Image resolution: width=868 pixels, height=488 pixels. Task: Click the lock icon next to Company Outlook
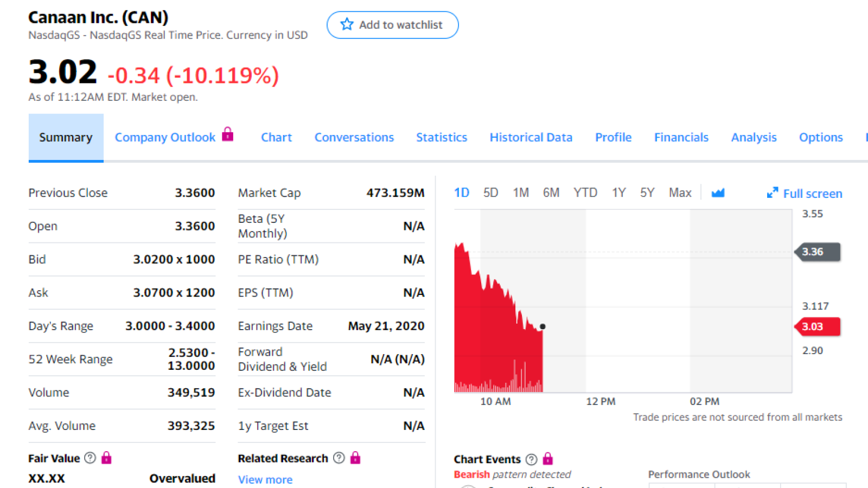(x=228, y=134)
